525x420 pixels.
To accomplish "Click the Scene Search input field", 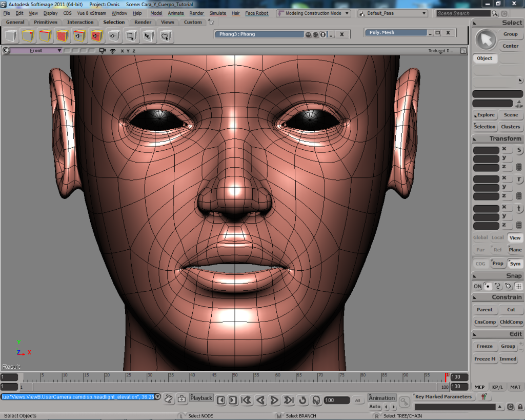I will click(x=463, y=13).
